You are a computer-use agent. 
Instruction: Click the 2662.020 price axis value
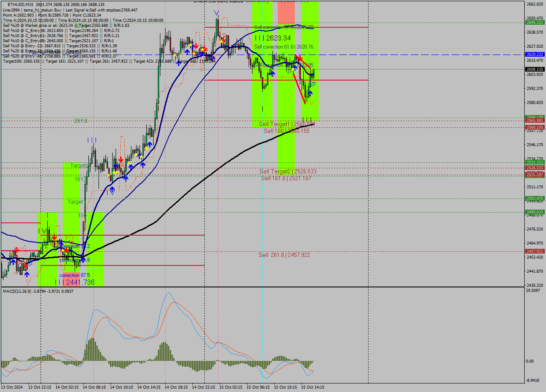[535, 4]
